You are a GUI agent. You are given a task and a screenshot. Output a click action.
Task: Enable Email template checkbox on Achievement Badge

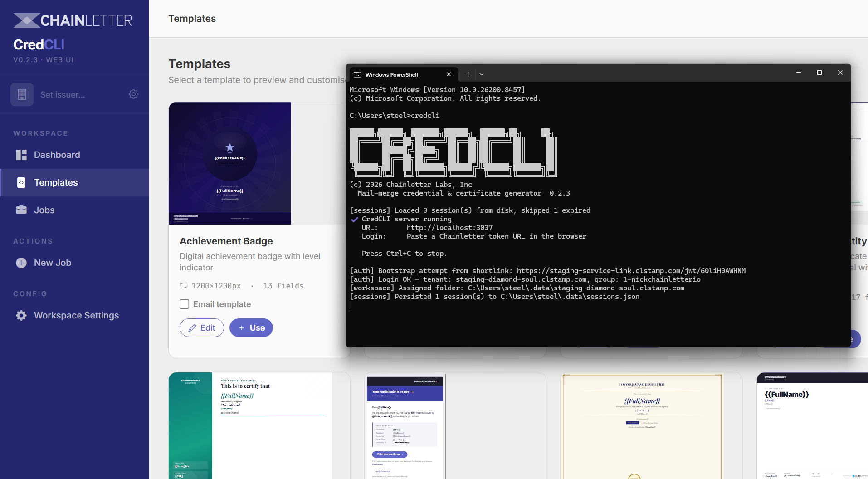pyautogui.click(x=184, y=304)
